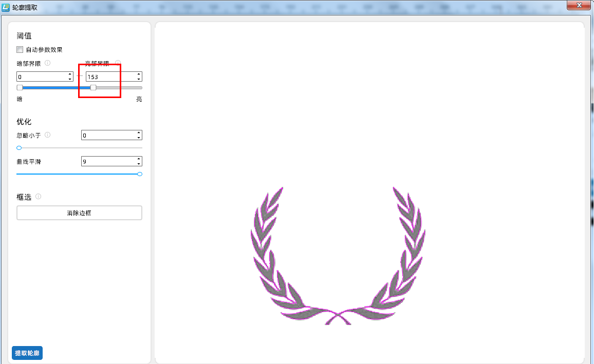The image size is (594, 364).
Task: Click the info icon beside 忽略小于
Action: pos(47,135)
